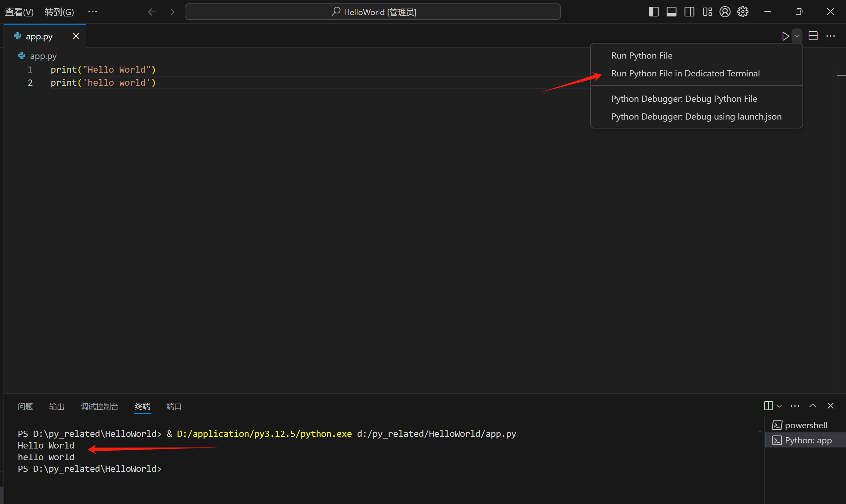Open the terminal launch profile dropdown
The width and height of the screenshot is (846, 504).
click(x=779, y=406)
